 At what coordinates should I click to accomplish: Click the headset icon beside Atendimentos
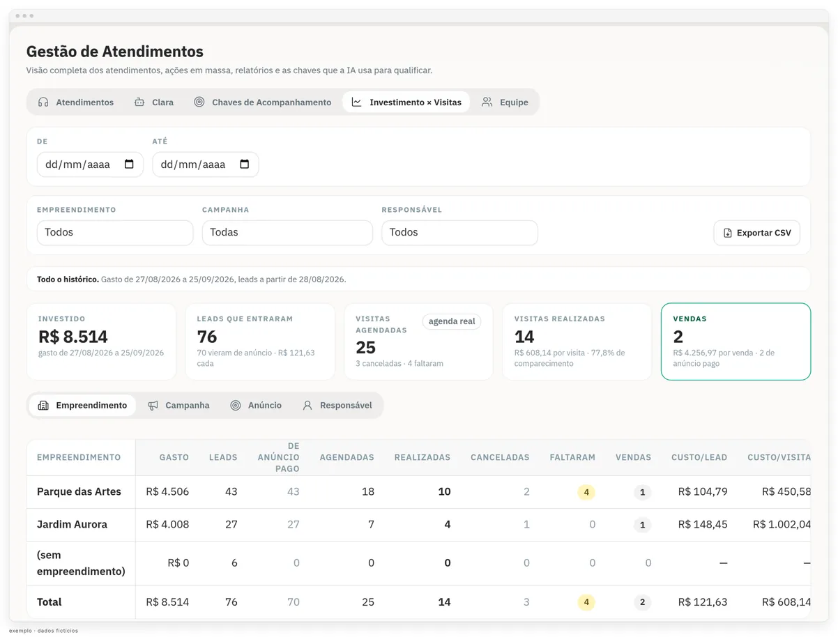(43, 102)
